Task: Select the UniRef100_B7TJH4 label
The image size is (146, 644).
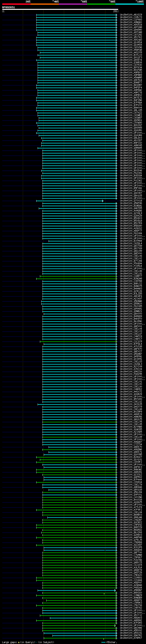Action: coord(131,261)
